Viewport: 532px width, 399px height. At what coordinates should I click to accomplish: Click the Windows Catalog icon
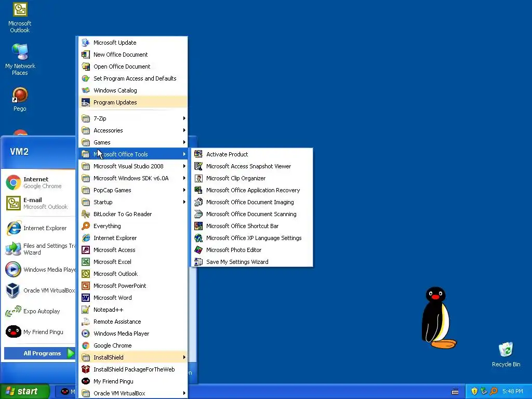click(x=86, y=90)
